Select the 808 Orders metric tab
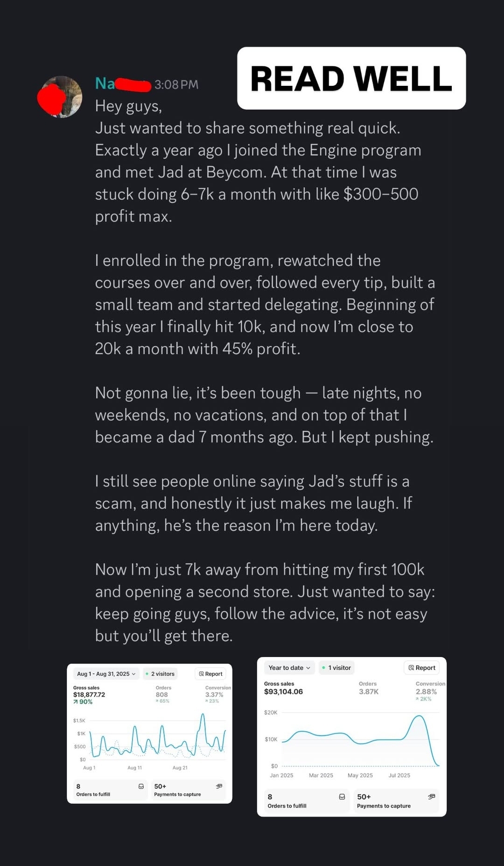This screenshot has height=866, width=504. pos(162,694)
